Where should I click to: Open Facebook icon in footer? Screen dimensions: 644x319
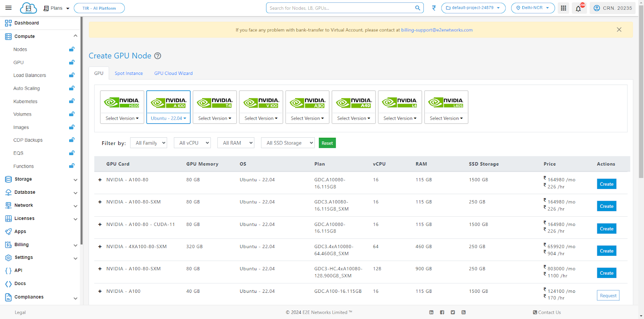tap(442, 312)
